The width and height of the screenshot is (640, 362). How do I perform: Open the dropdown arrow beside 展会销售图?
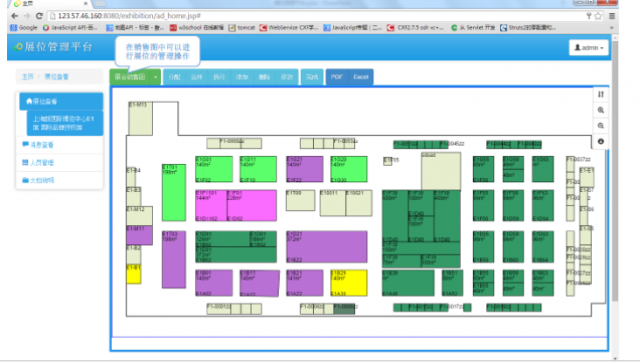coord(156,77)
